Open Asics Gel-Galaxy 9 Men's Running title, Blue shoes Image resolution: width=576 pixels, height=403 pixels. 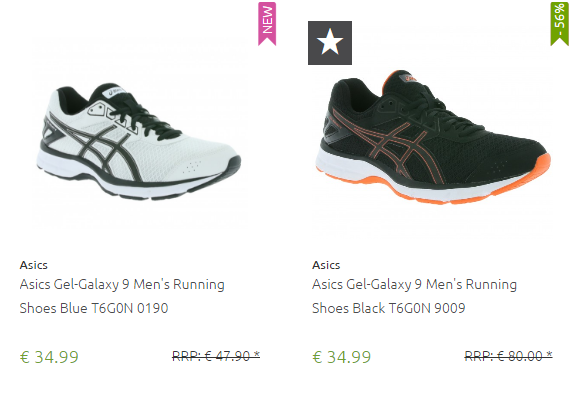point(122,285)
